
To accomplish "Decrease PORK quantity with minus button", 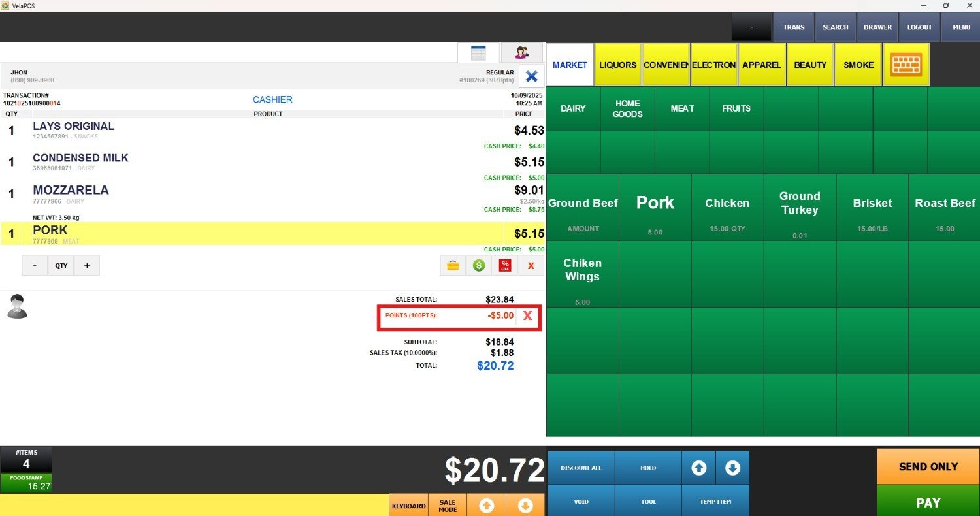I will click(35, 266).
